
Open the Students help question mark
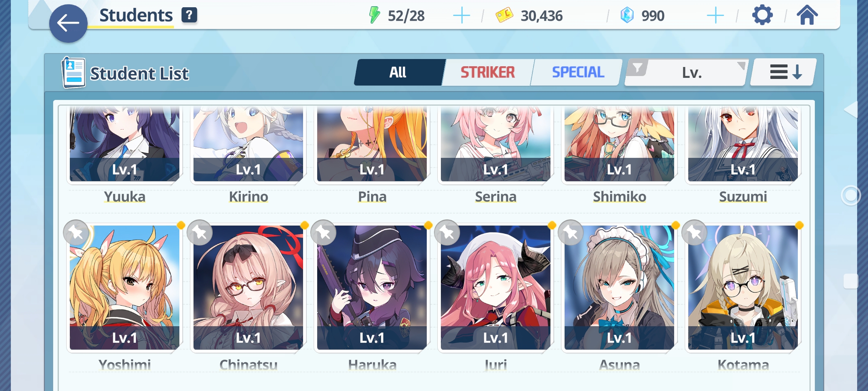click(189, 15)
